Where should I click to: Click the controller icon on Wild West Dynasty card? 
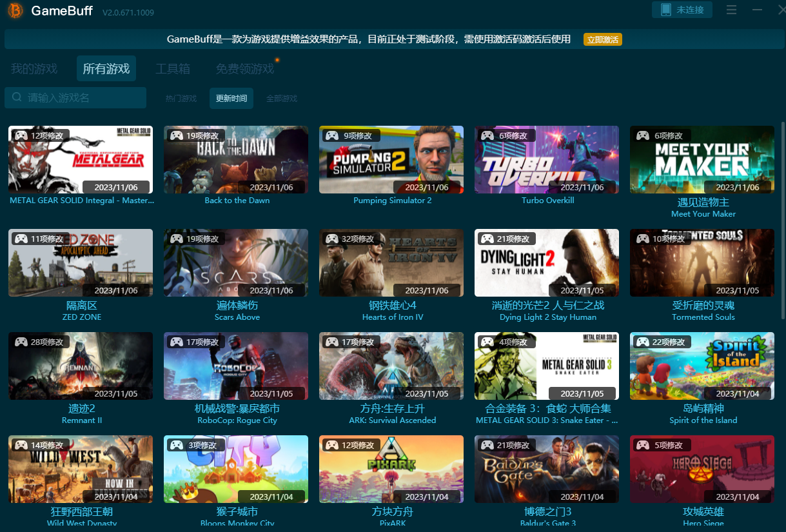pyautogui.click(x=21, y=445)
